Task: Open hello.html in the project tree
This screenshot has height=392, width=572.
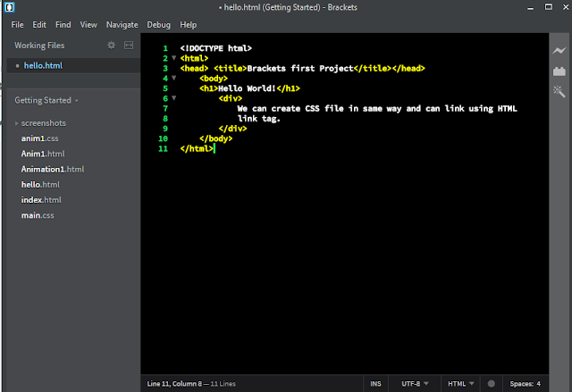Action: click(x=40, y=185)
